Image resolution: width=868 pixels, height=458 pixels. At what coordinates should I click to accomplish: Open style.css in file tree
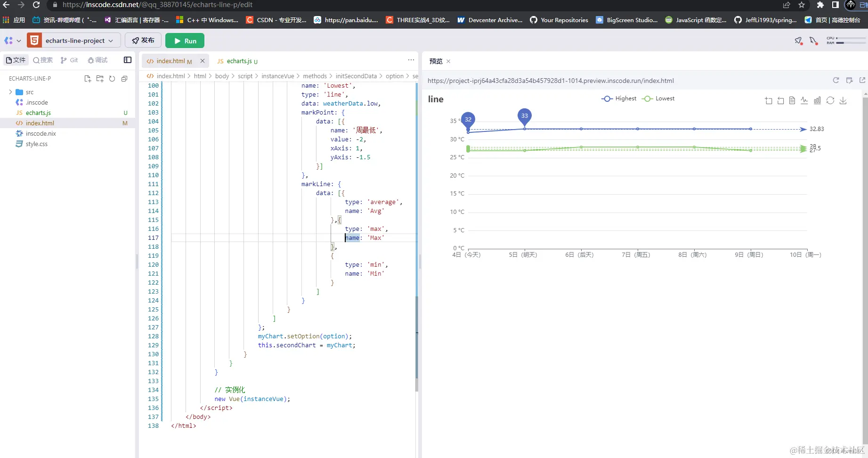(x=37, y=144)
